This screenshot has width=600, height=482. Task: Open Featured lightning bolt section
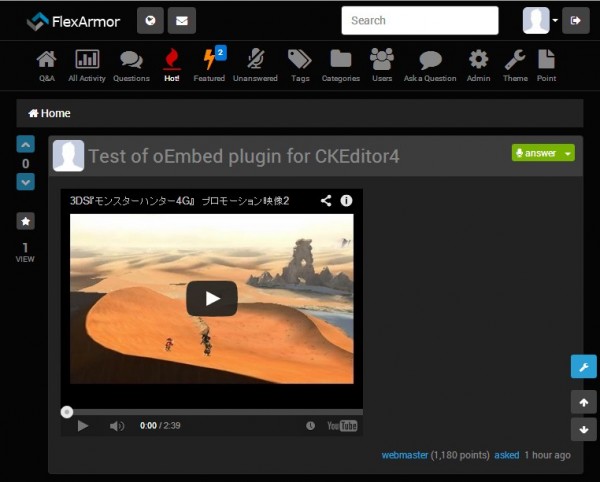(x=209, y=64)
